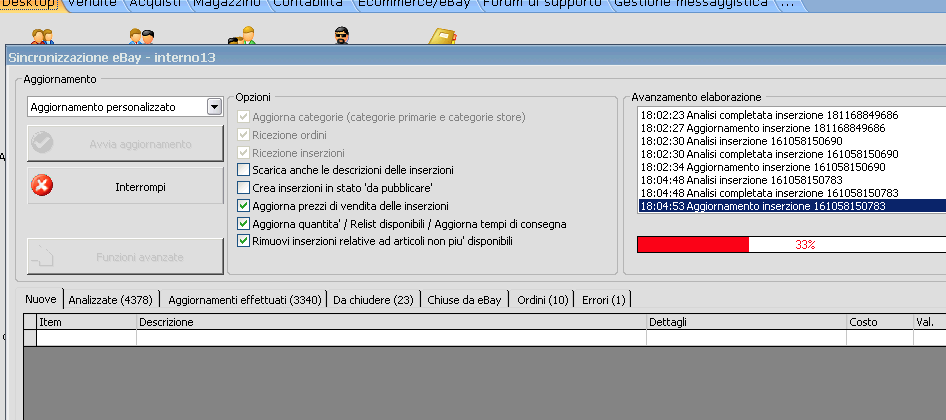Click the first grid row selector
This screenshot has width=946, height=420.
pyautogui.click(x=30, y=337)
